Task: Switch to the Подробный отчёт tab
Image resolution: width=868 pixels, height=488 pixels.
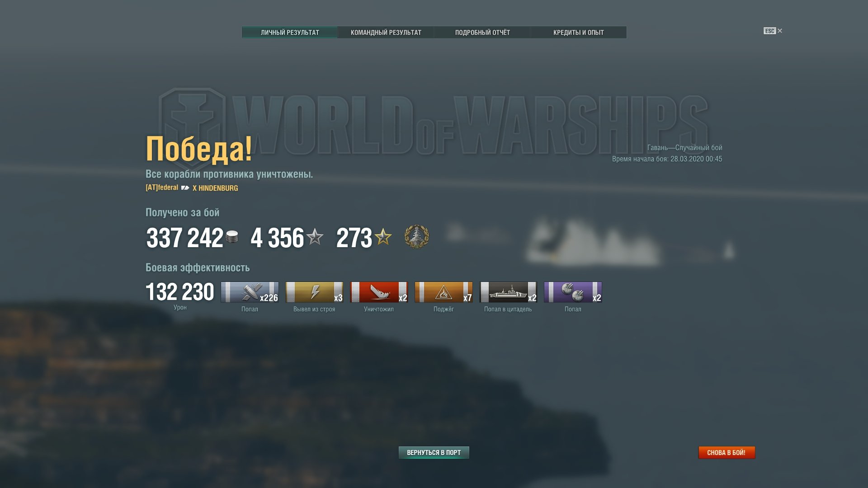Action: pyautogui.click(x=482, y=32)
